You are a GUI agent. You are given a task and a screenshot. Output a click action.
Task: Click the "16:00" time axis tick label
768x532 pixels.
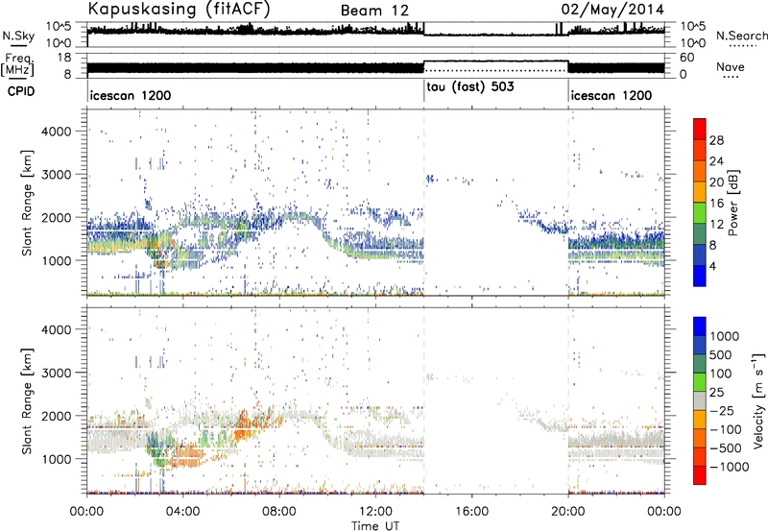[x=471, y=512]
